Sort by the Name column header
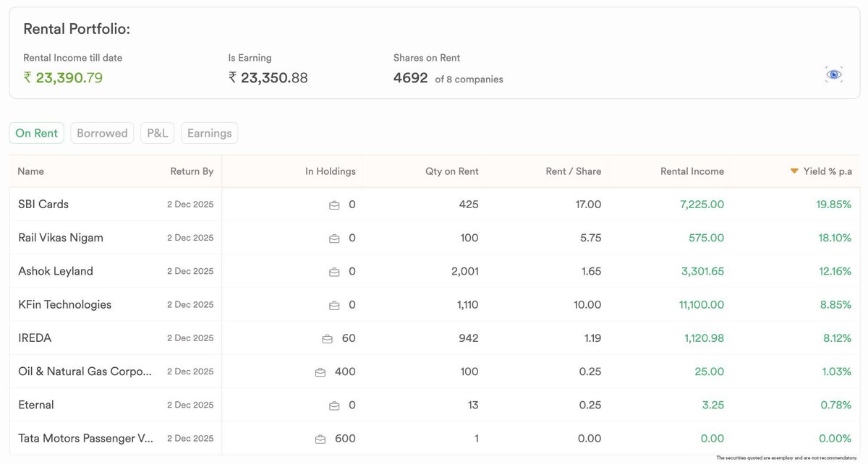Viewport: 868px width, 464px height. pos(30,171)
